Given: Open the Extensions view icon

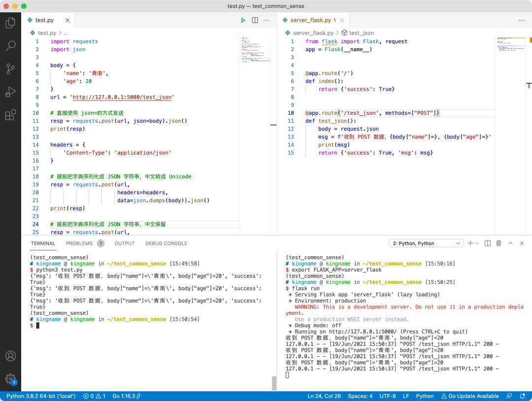Looking at the screenshot, I should click(10, 115).
